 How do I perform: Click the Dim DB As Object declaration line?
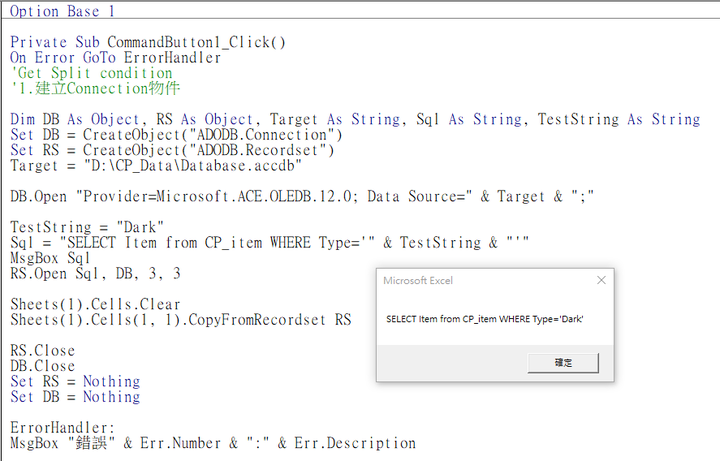(355, 119)
